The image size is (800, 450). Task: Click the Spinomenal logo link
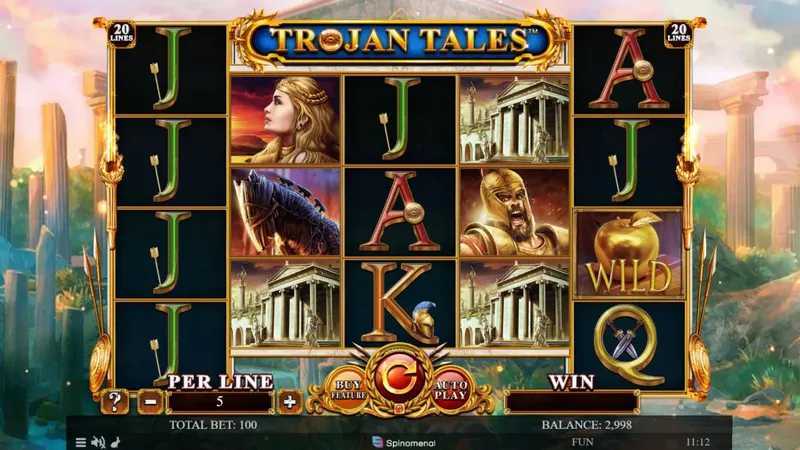point(404,442)
